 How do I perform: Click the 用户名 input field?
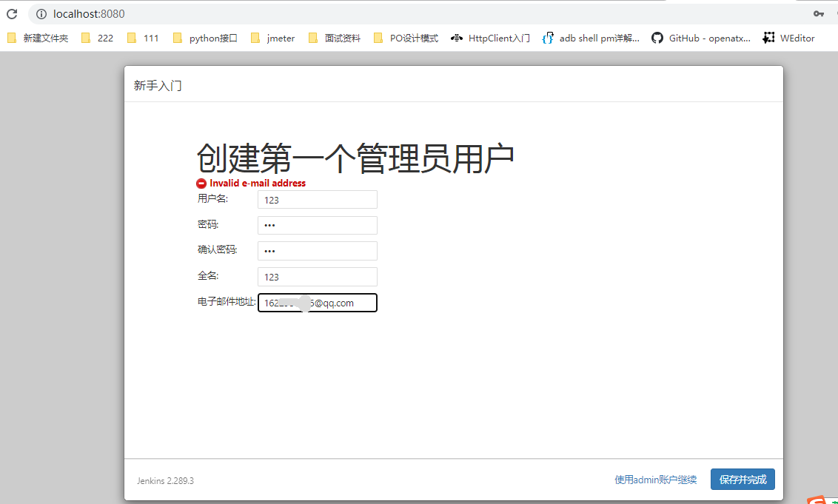pos(318,200)
